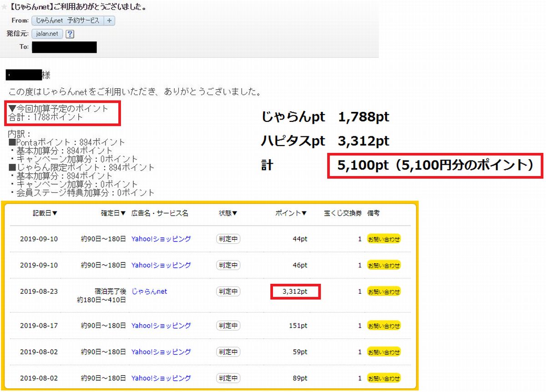546x392 pixels.
Task: Click the 備考 column header
Action: (374, 213)
